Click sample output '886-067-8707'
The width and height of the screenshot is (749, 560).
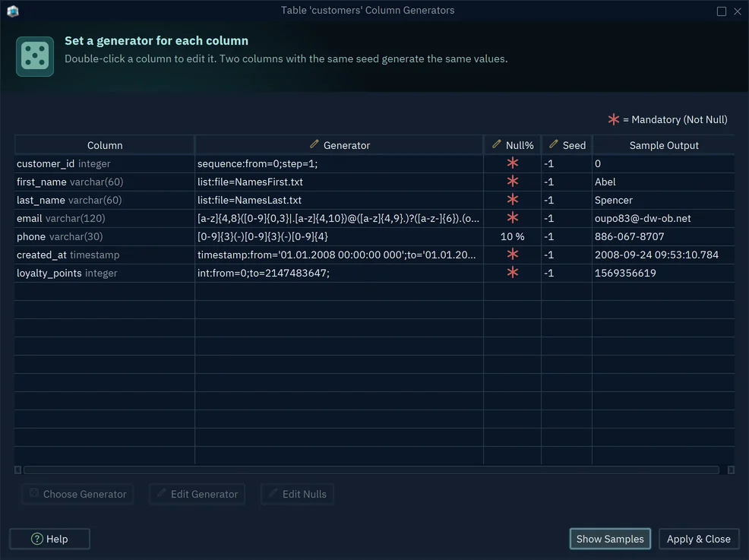pyautogui.click(x=629, y=236)
